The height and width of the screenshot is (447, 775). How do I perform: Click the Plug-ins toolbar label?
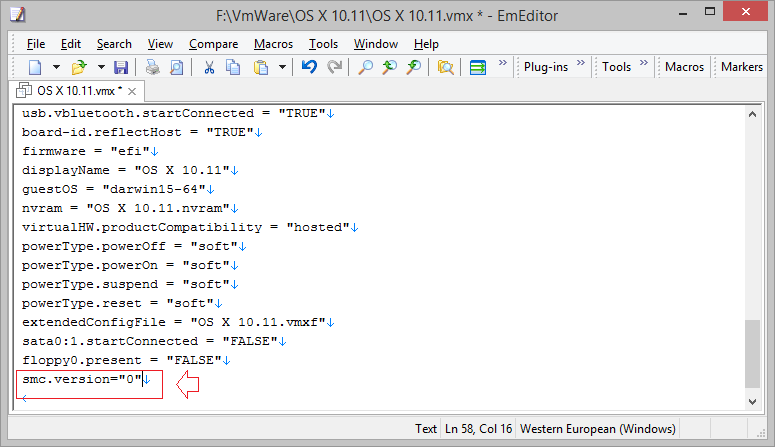[546, 67]
